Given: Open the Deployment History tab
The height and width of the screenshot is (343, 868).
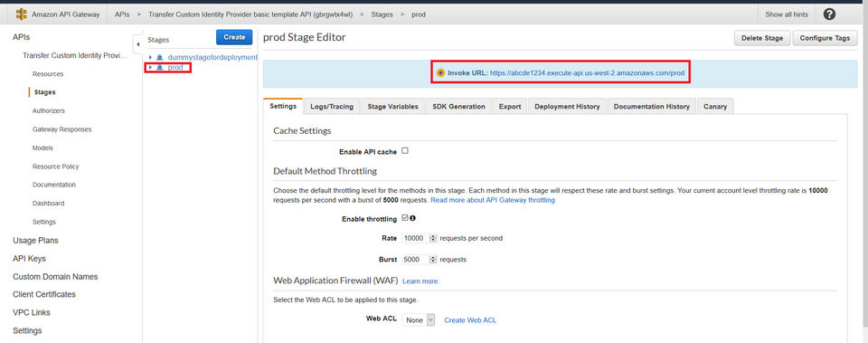Looking at the screenshot, I should pyautogui.click(x=568, y=107).
